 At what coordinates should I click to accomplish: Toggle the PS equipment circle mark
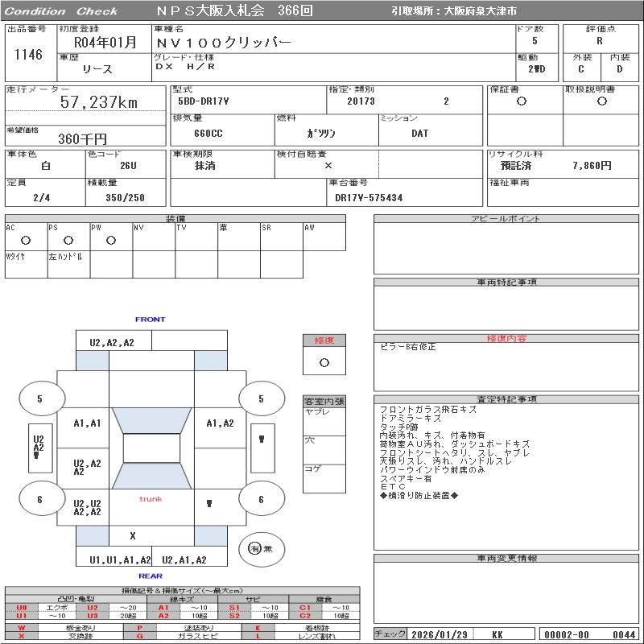(x=68, y=240)
